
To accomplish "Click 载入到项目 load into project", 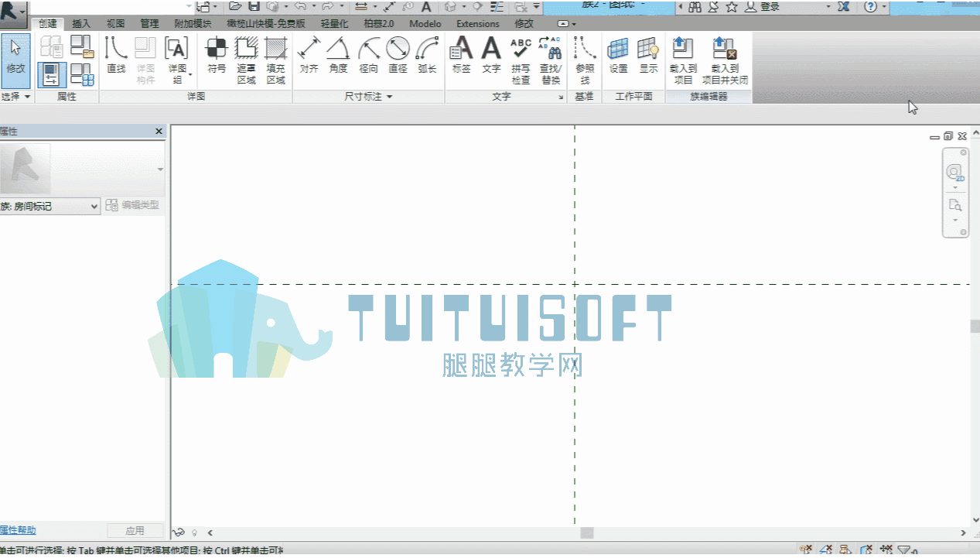I will tap(683, 60).
